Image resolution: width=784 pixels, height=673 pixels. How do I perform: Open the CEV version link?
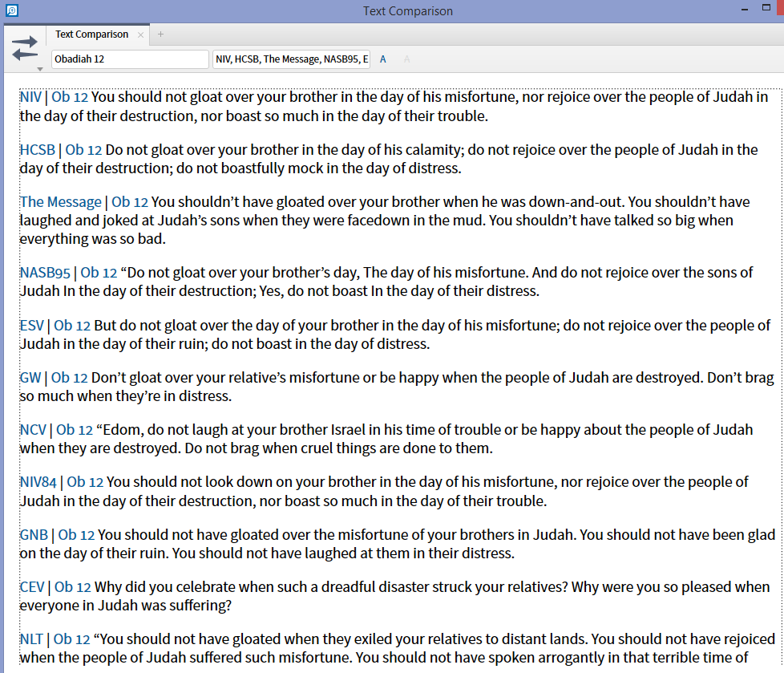(x=32, y=586)
